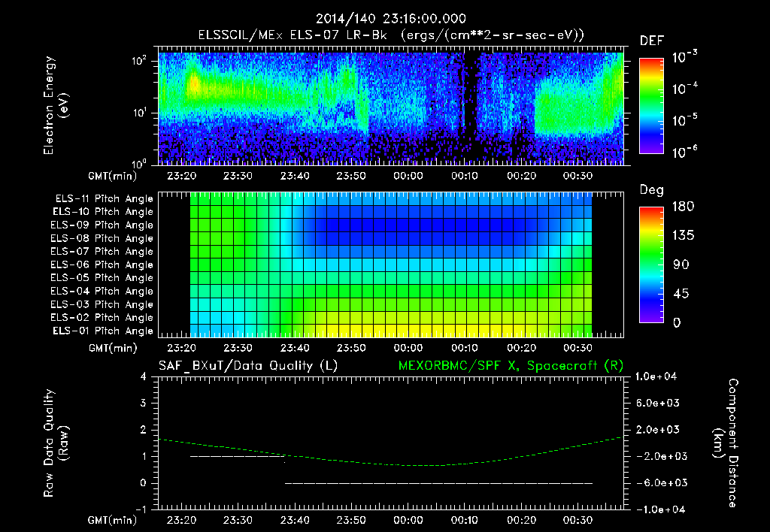Click the 6.0e+03 right axis value

click(x=657, y=404)
